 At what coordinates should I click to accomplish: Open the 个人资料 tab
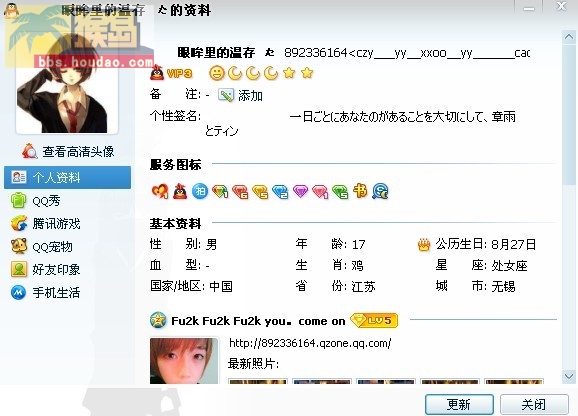67,178
